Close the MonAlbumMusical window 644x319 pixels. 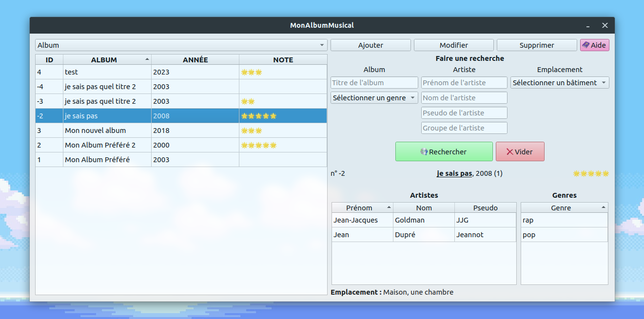pyautogui.click(x=605, y=25)
